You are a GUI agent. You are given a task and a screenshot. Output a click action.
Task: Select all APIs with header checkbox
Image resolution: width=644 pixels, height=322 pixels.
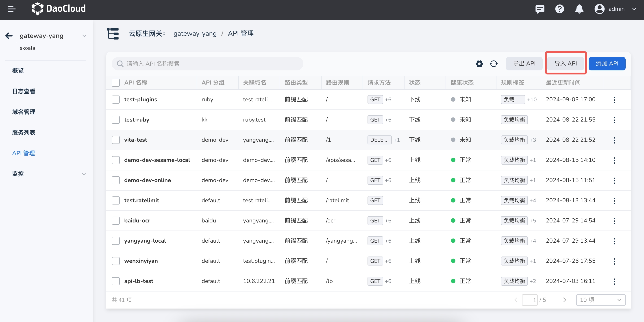click(x=115, y=83)
